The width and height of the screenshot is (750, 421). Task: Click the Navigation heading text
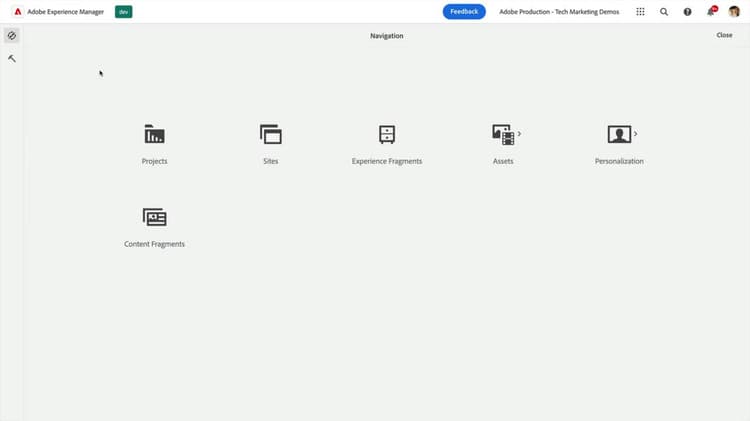[386, 36]
